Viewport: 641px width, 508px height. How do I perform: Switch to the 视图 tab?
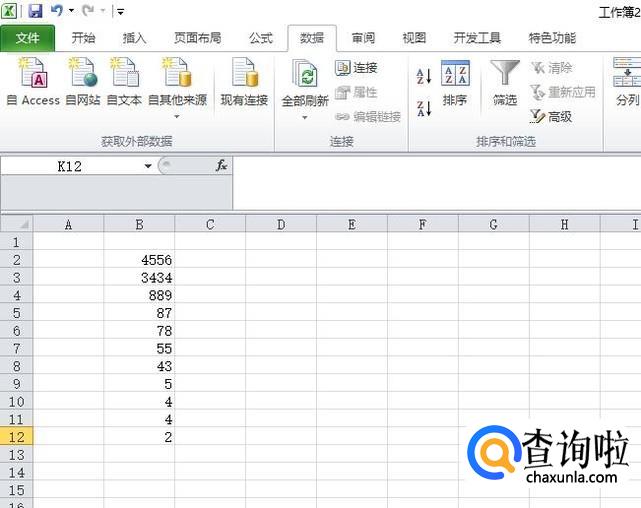tap(415, 38)
